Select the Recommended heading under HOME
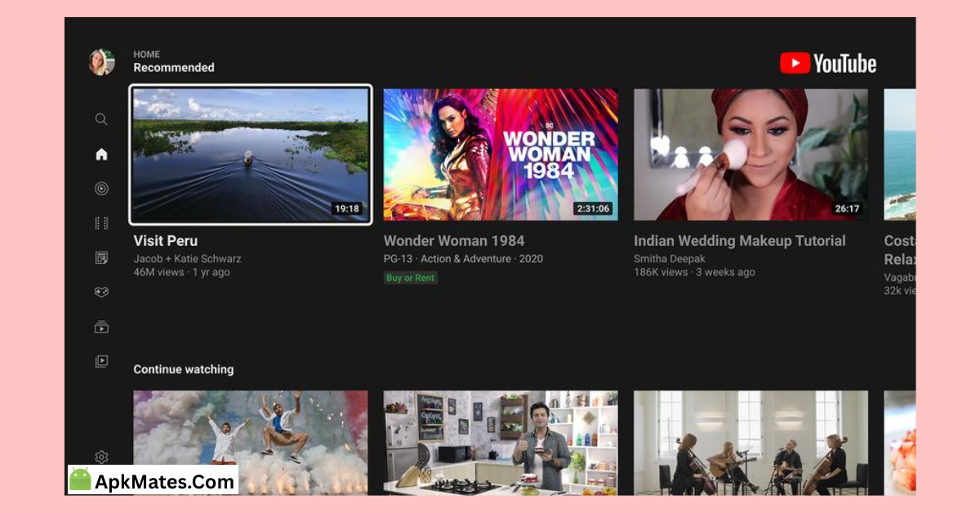980x513 pixels. (x=174, y=68)
